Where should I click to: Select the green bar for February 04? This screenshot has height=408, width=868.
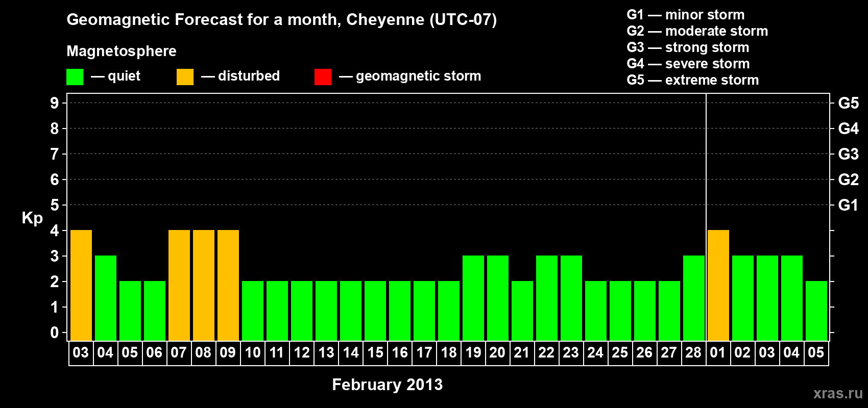(106, 298)
